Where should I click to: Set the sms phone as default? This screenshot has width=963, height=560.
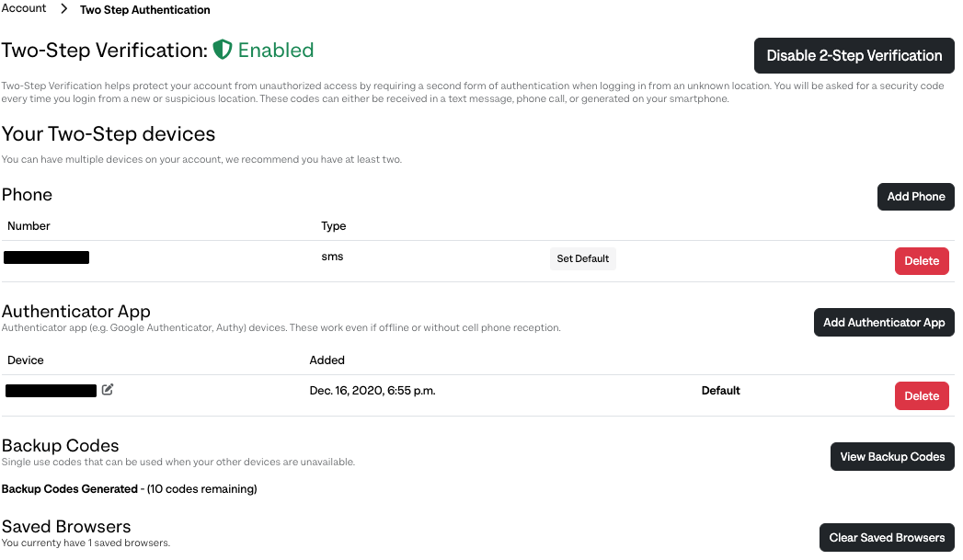coord(583,258)
